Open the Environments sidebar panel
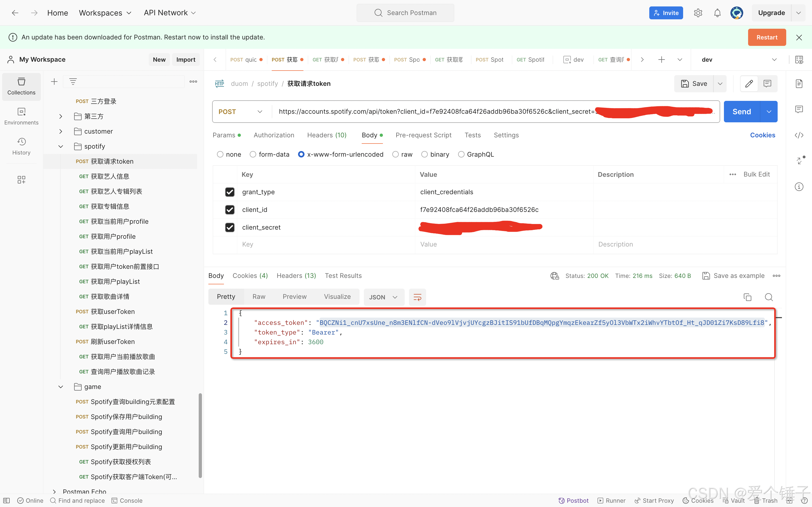This screenshot has height=507, width=812. [21, 116]
